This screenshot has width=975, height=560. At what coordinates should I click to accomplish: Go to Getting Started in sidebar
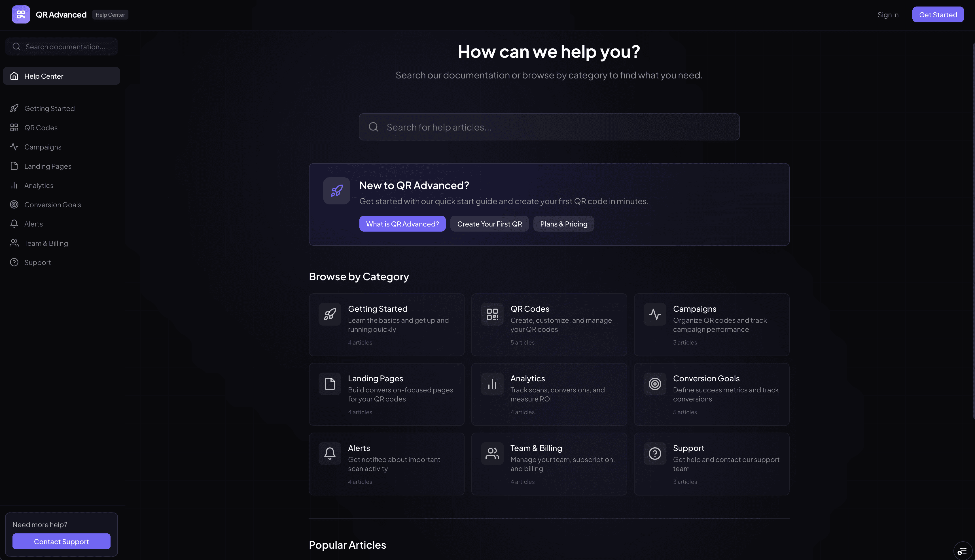(49, 108)
